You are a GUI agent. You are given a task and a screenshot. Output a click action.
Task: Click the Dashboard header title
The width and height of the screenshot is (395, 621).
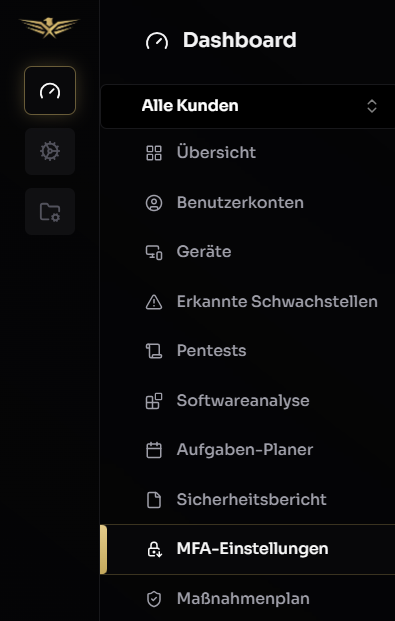coord(239,40)
